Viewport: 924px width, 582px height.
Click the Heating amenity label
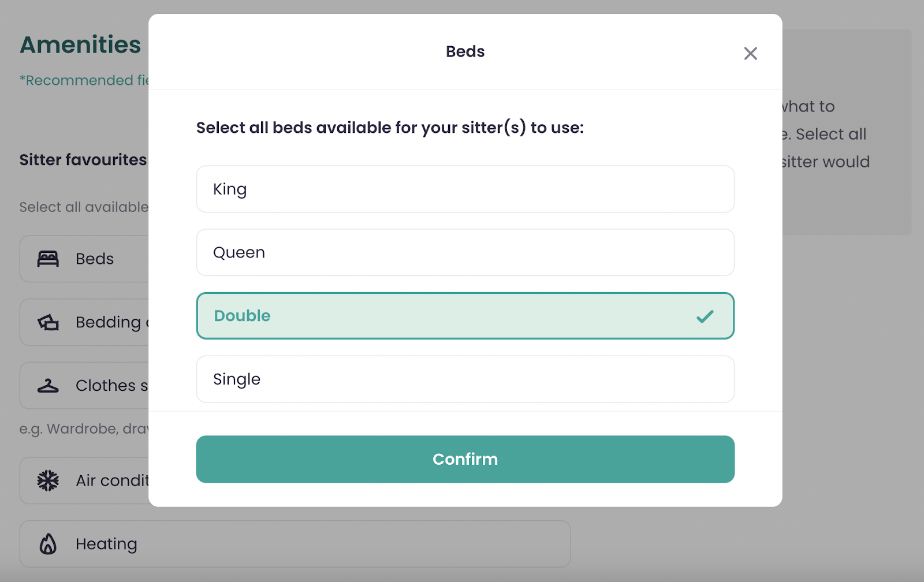[106, 544]
